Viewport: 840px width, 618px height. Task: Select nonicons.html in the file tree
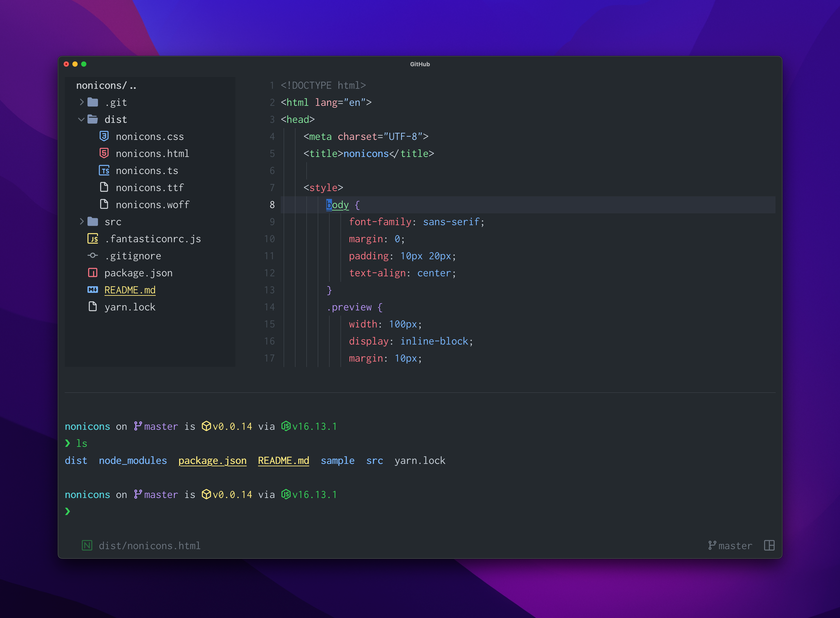click(152, 153)
